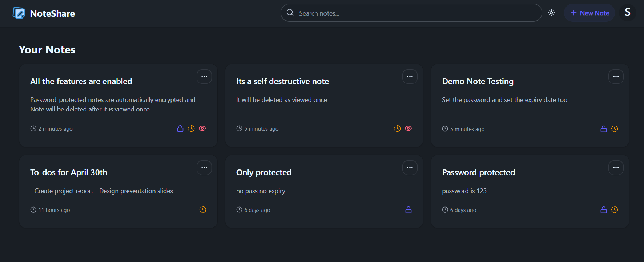Expand the options menu on 'Only protected' note
The image size is (644, 262).
click(x=410, y=168)
